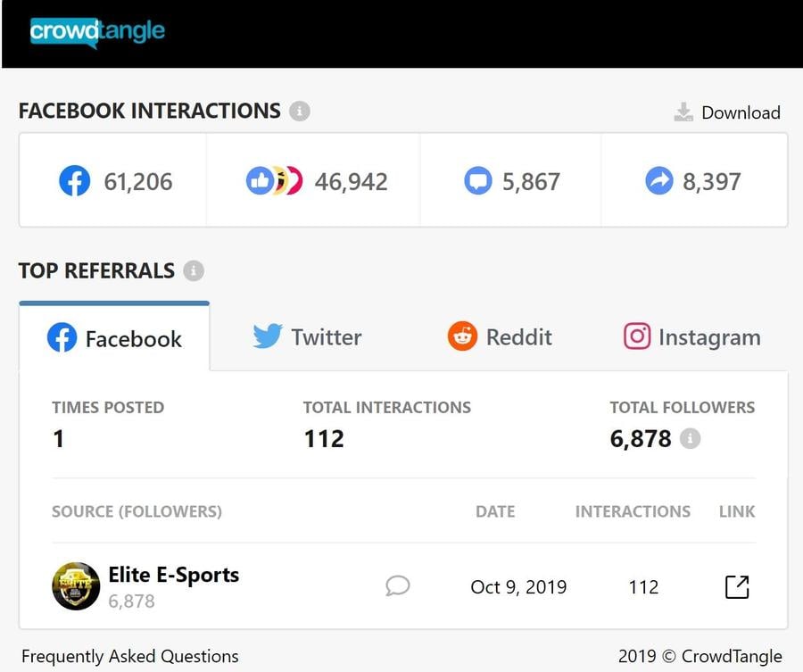The height and width of the screenshot is (672, 803).
Task: Click the CrowdTangle logo
Action: pos(97,33)
